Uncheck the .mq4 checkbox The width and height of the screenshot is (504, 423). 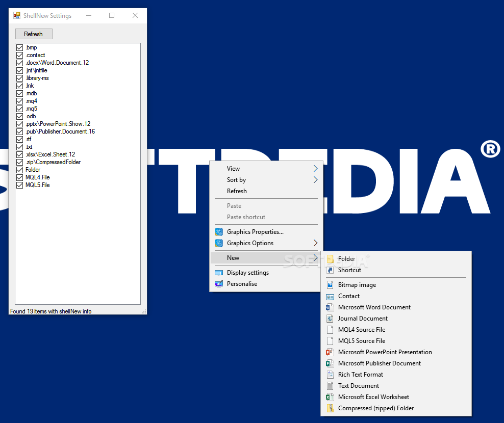point(19,101)
